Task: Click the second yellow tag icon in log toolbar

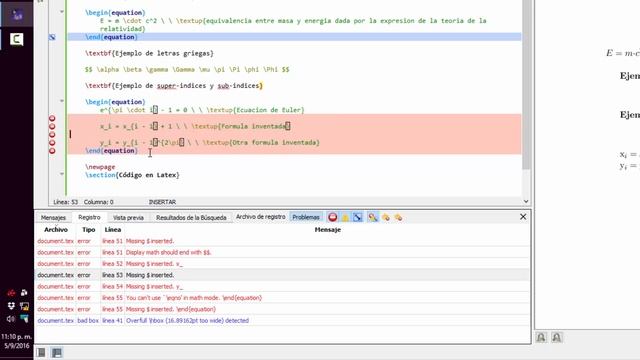Action: 386,217
